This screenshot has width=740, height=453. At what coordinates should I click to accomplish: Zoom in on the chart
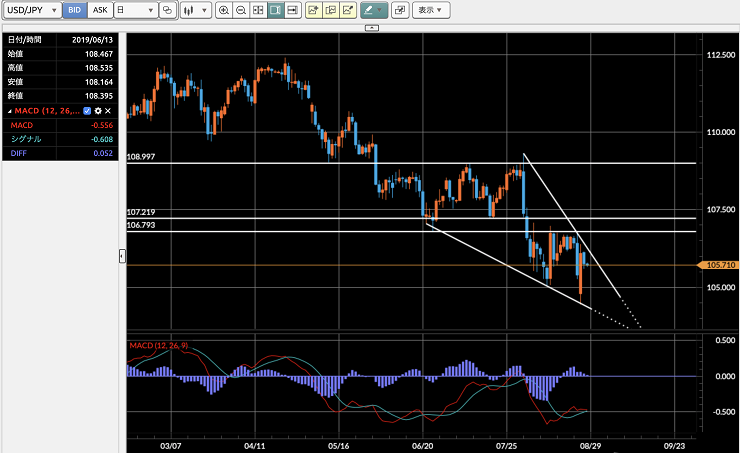pos(224,10)
